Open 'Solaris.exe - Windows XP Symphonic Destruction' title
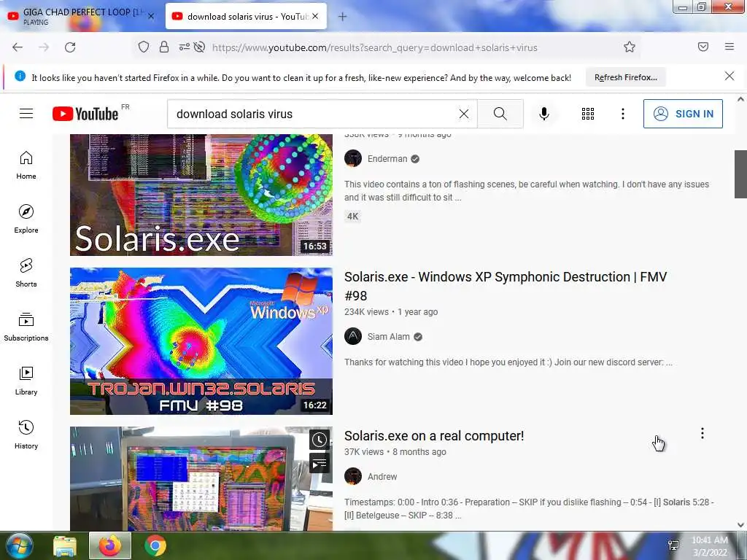 click(506, 286)
